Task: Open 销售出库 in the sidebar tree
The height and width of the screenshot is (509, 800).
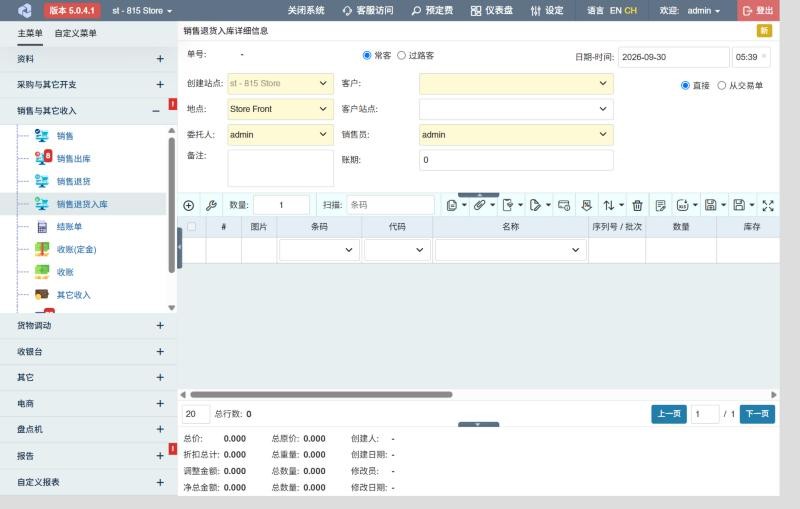Action: pyautogui.click(x=73, y=159)
